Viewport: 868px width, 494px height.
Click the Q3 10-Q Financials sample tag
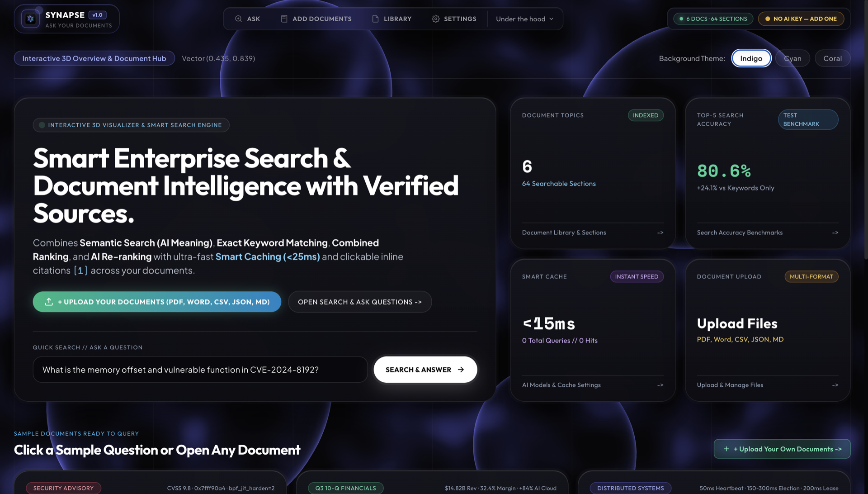345,488
